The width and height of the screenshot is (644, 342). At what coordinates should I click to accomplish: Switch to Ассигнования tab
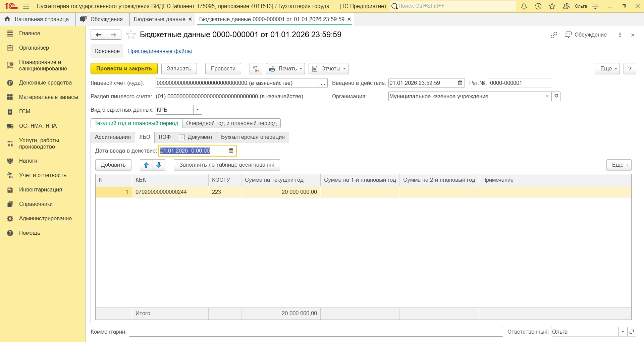point(113,137)
